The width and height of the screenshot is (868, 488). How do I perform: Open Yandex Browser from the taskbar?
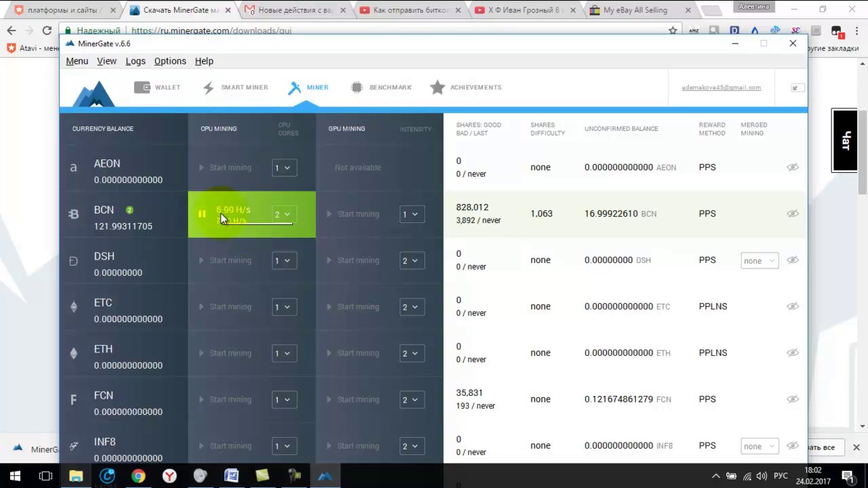coord(170,476)
